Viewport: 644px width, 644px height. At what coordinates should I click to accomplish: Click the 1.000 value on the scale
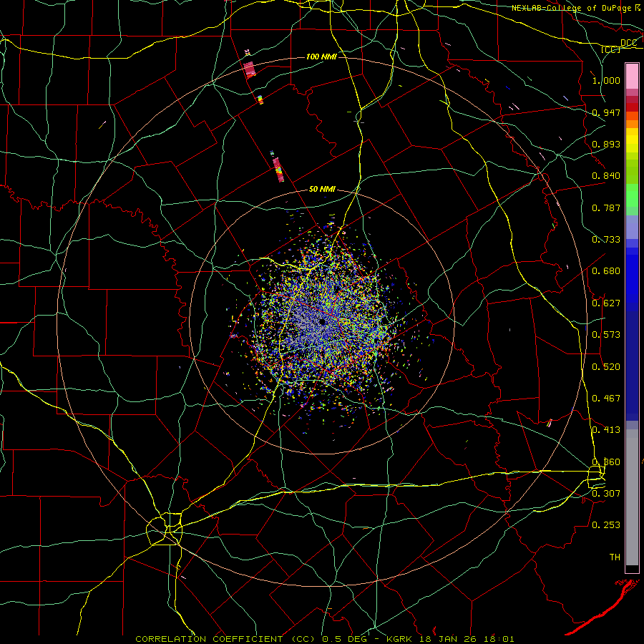(x=606, y=80)
